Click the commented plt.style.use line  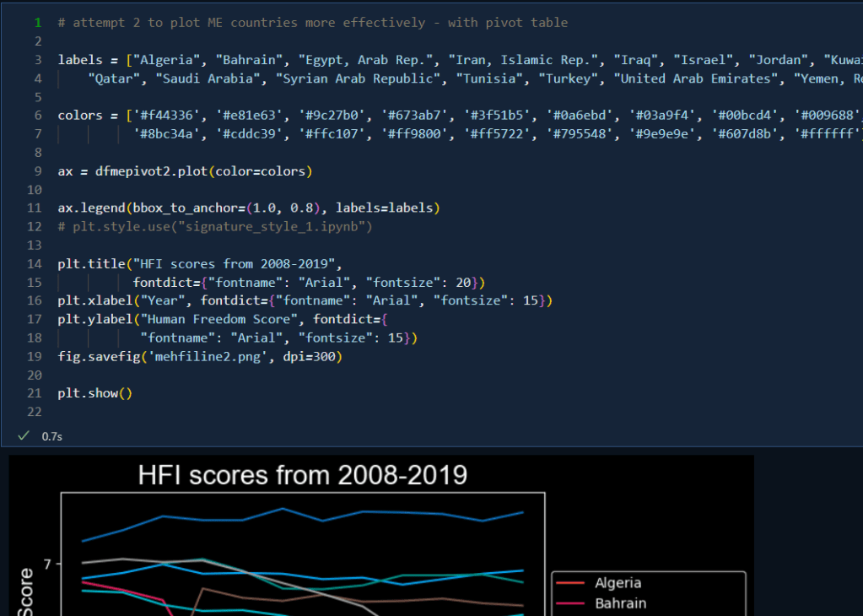pos(214,227)
